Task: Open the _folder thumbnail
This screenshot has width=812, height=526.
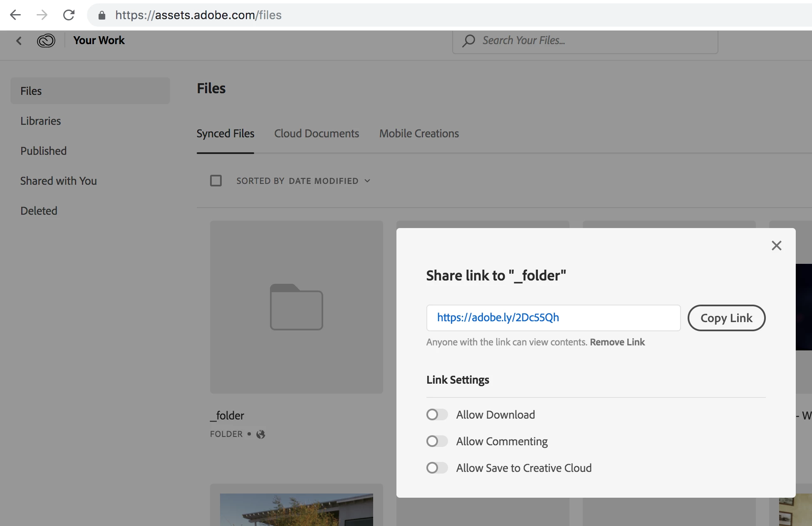Action: (x=296, y=307)
